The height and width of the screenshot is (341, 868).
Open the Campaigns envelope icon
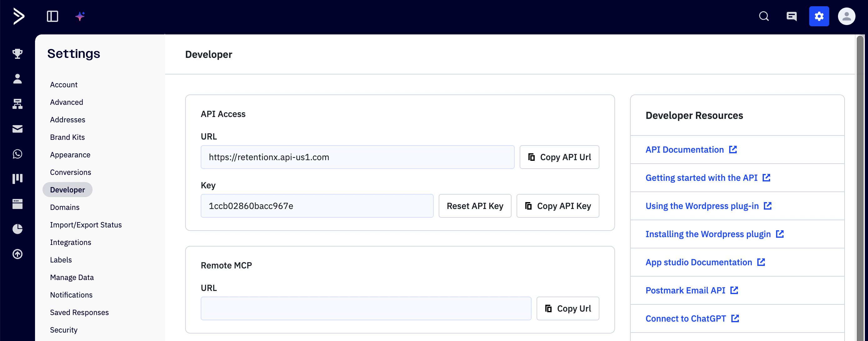17,129
